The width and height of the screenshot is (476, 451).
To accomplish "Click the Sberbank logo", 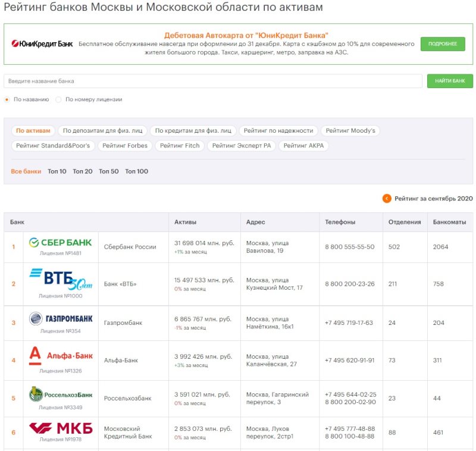I will point(61,243).
